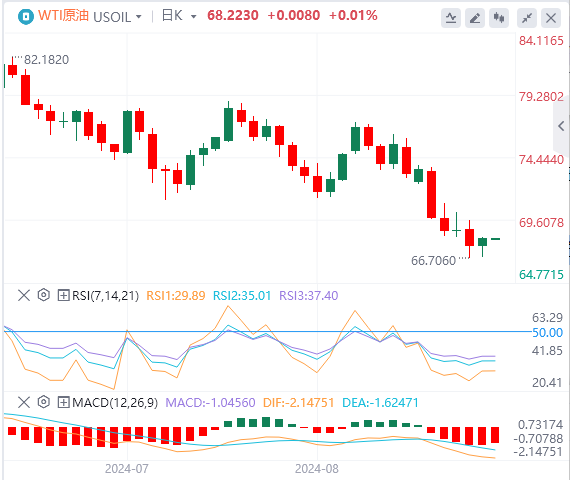Screen dimensions: 570x480
Task: Click the percent change +0.01%
Action: click(353, 16)
